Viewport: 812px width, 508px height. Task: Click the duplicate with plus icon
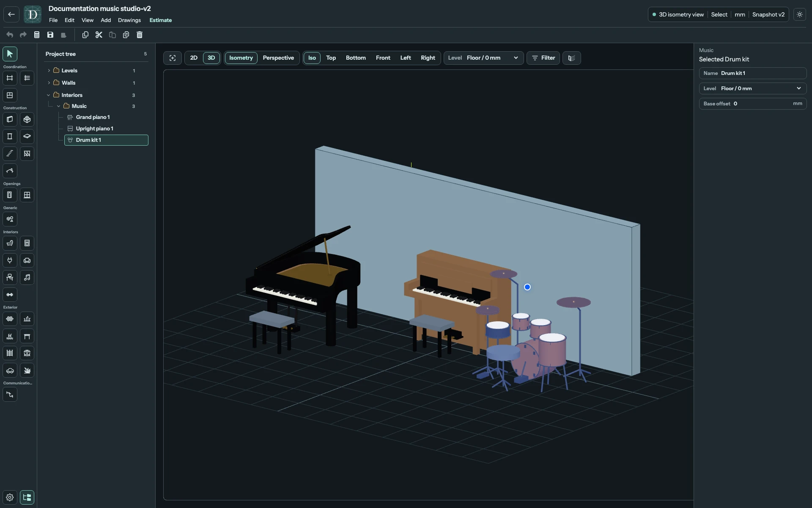pyautogui.click(x=126, y=35)
